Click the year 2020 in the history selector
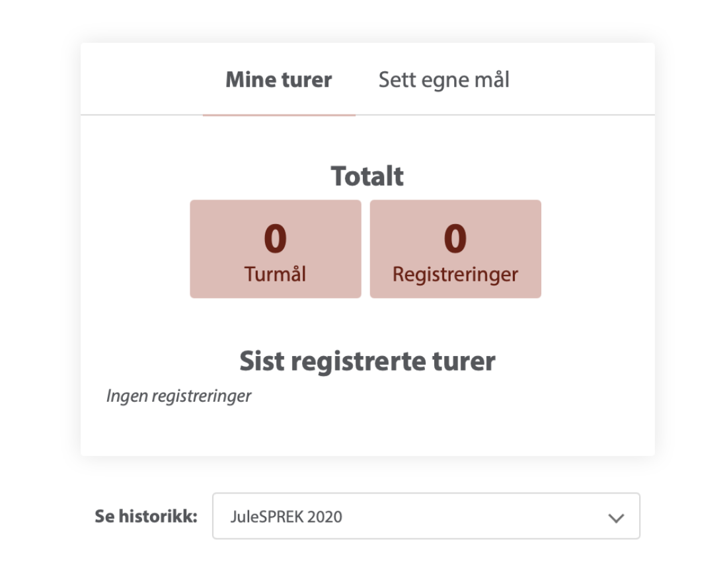 [x=326, y=517]
